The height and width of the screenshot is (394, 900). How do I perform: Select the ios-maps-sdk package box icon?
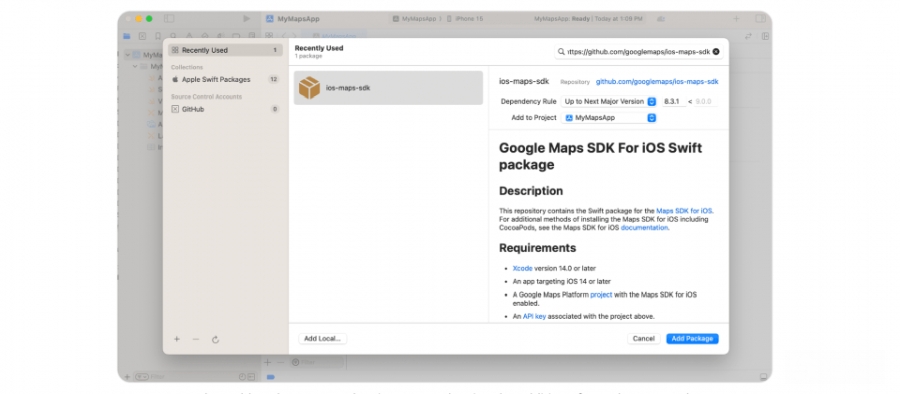tap(309, 88)
